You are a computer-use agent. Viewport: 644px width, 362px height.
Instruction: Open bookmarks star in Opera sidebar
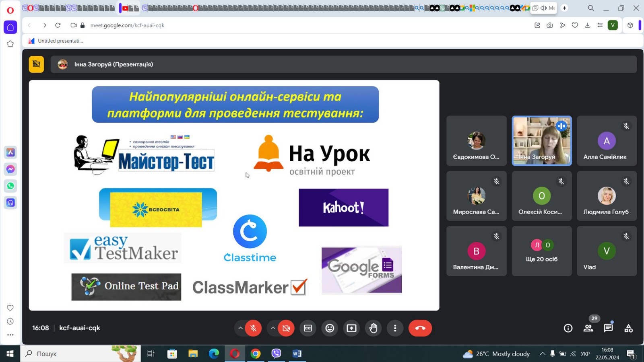click(10, 44)
